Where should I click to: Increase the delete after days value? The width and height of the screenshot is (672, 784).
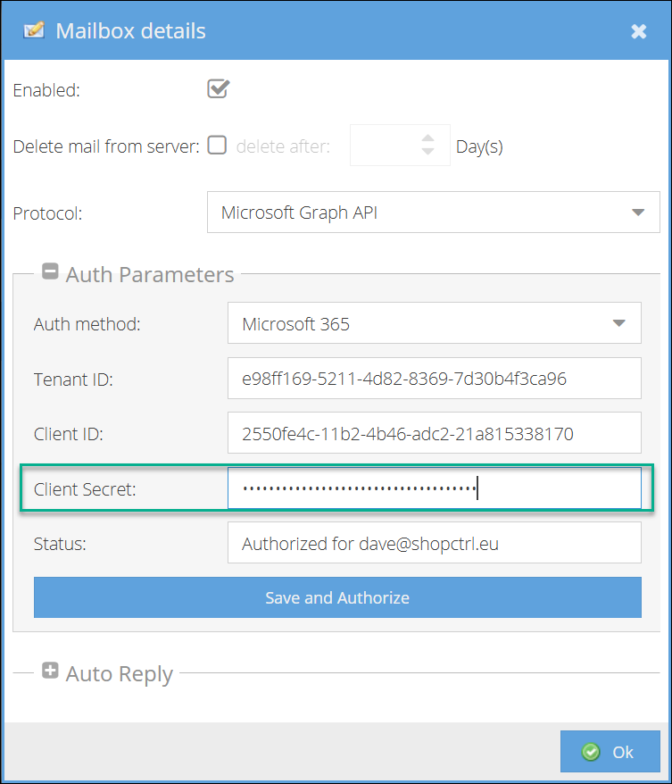(x=427, y=138)
